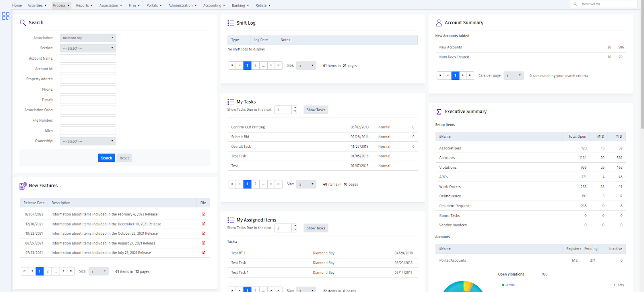The width and height of the screenshot is (644, 292).
Task: Open the Process menu
Action: click(x=62, y=5)
